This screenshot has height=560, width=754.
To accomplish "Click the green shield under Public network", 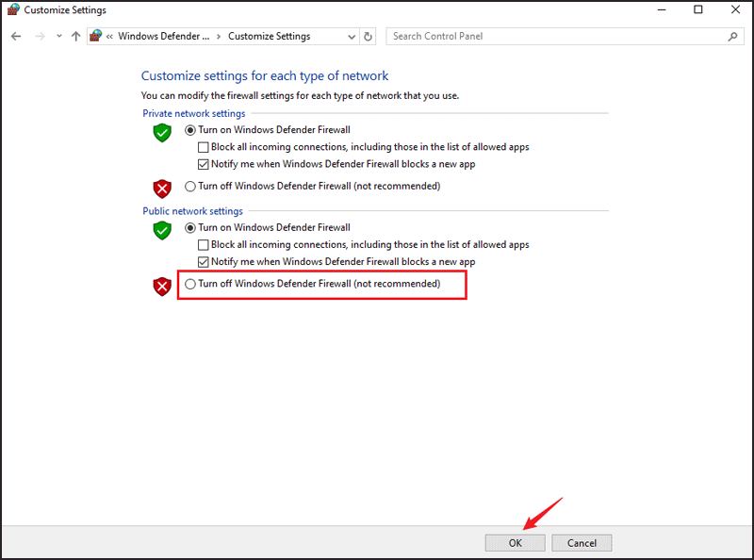I will pyautogui.click(x=162, y=230).
